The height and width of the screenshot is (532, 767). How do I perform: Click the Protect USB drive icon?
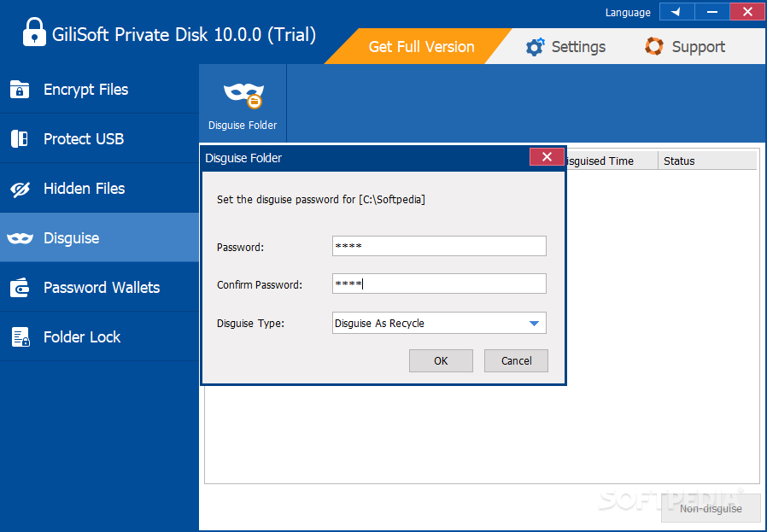(20, 139)
